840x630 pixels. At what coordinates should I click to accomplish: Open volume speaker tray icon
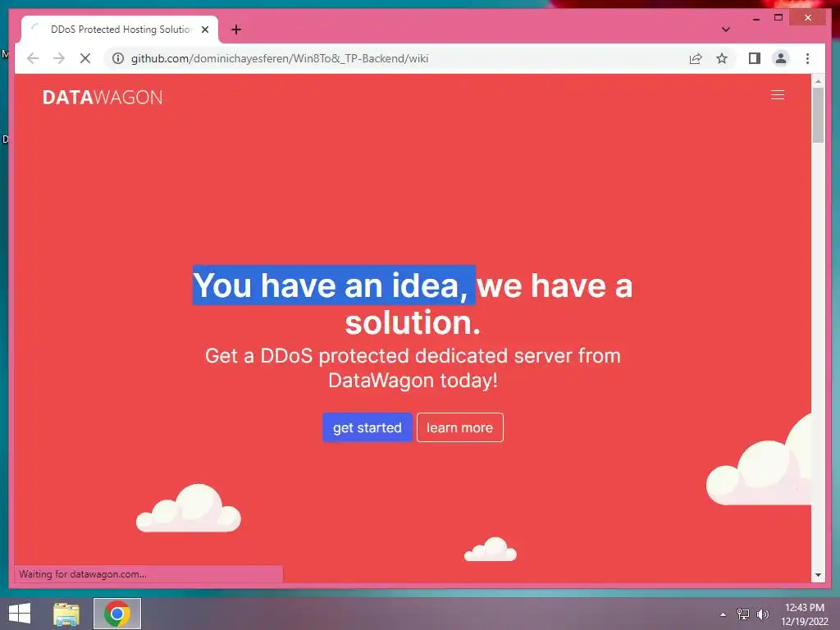(762, 614)
